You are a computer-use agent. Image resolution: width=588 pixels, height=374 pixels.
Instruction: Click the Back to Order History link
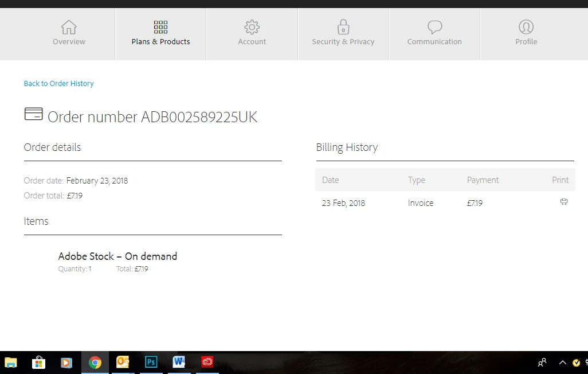(59, 83)
